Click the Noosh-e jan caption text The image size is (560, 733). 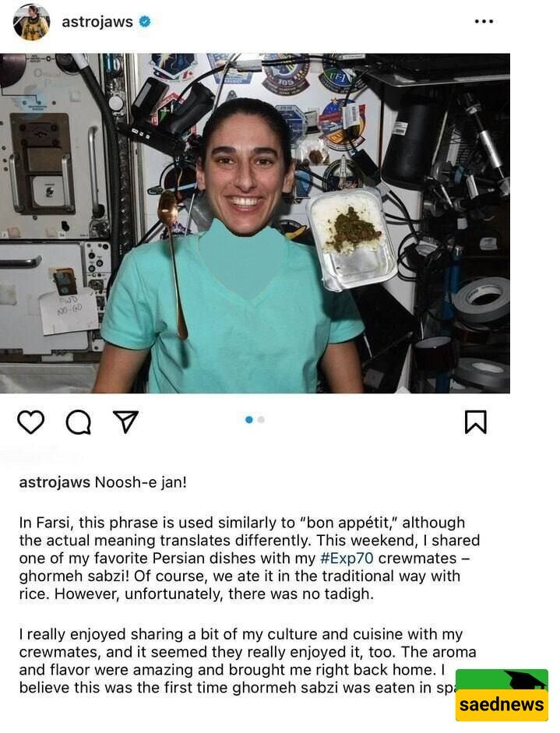click(141, 482)
